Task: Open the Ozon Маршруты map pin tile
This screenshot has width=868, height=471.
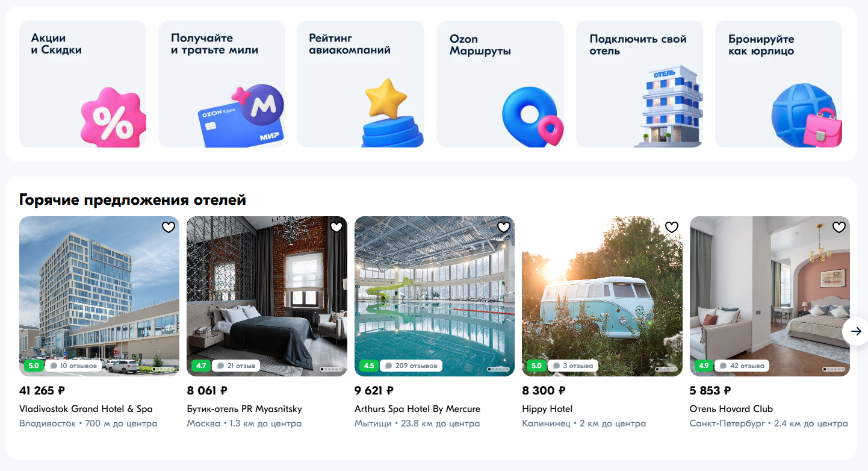Action: coord(500,84)
